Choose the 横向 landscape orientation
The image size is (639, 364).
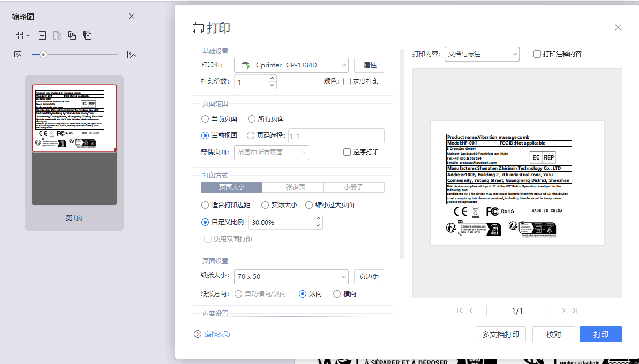click(x=337, y=294)
